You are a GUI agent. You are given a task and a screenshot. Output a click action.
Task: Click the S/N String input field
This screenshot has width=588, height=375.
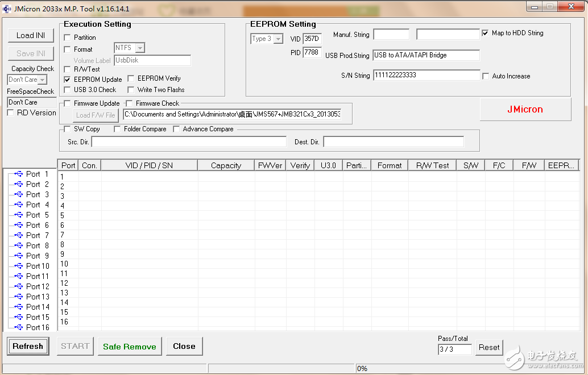pyautogui.click(x=426, y=76)
